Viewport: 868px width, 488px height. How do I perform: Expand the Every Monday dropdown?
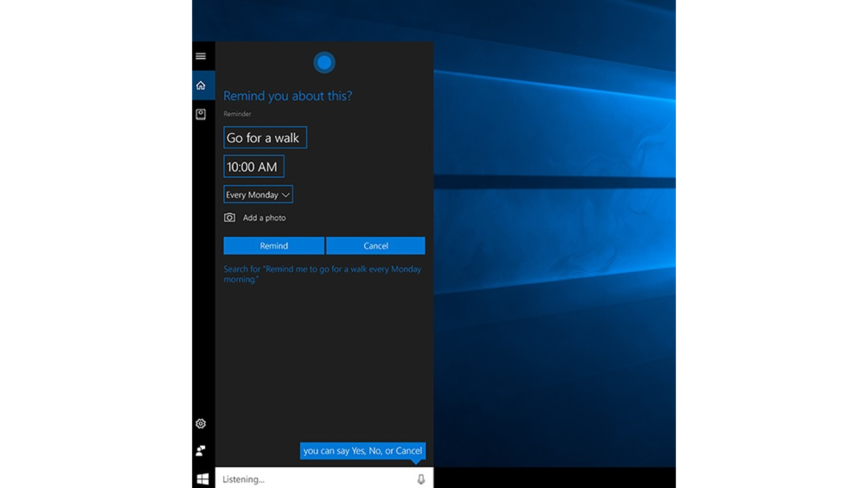point(252,195)
